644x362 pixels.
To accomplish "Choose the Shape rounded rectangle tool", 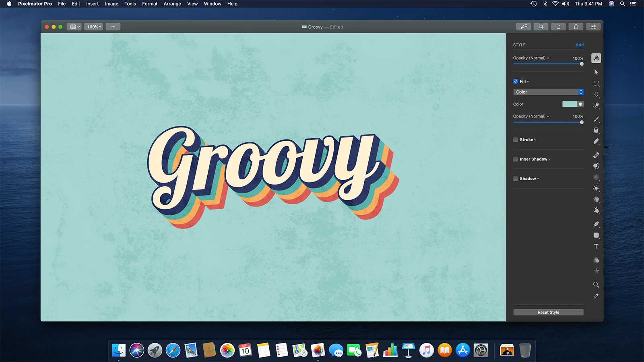I will point(596,235).
